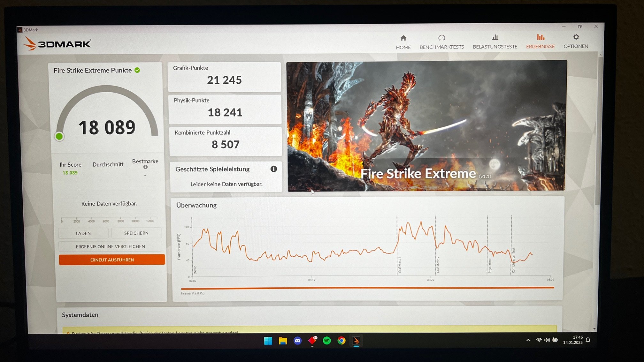This screenshot has height=362, width=644.
Task: Click the 3DMark logo
Action: 58,44
